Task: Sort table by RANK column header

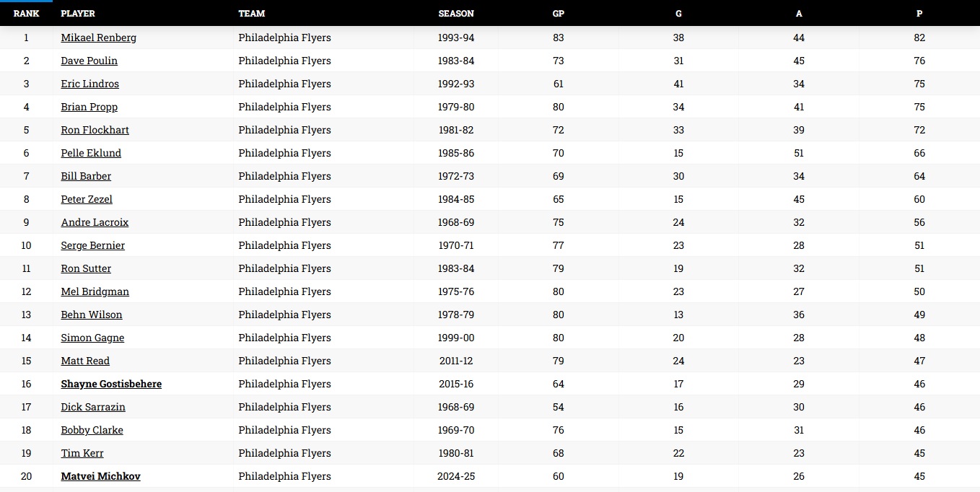Action: pyautogui.click(x=26, y=13)
